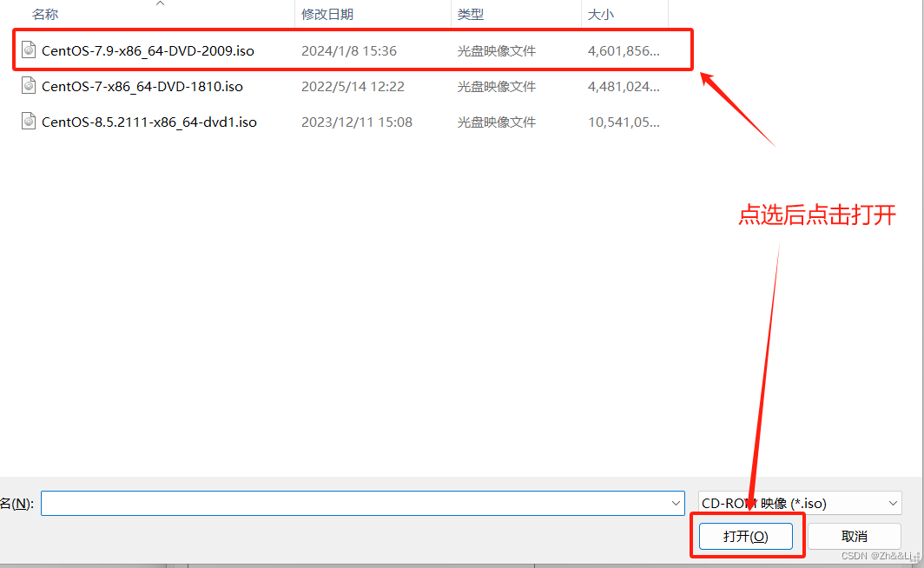Click the 打开(O) button
The image size is (924, 568).
745,536
